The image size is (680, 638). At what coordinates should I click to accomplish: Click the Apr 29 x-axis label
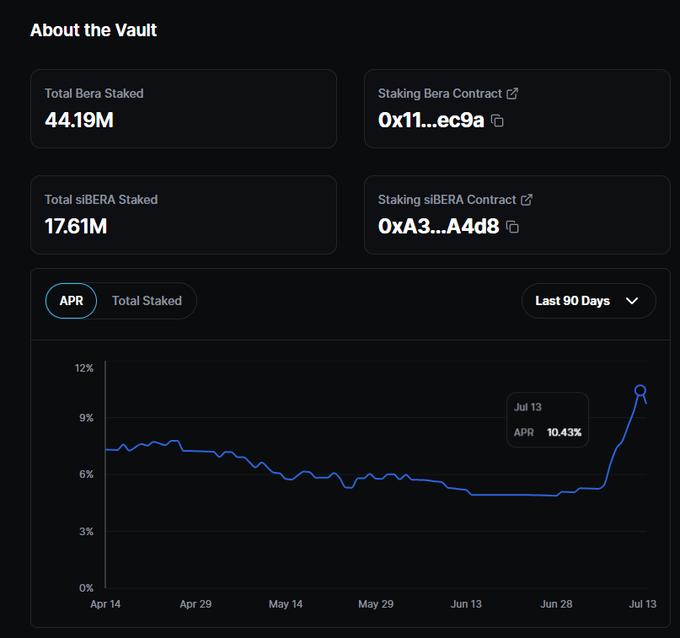(196, 604)
